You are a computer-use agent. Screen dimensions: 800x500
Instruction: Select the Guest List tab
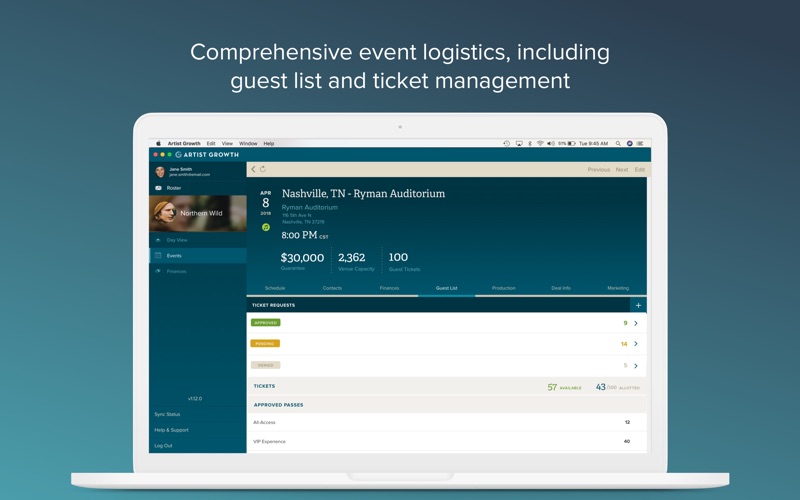click(446, 288)
